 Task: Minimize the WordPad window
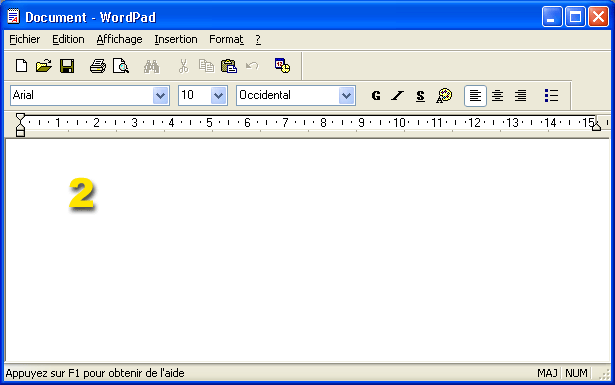click(x=552, y=17)
